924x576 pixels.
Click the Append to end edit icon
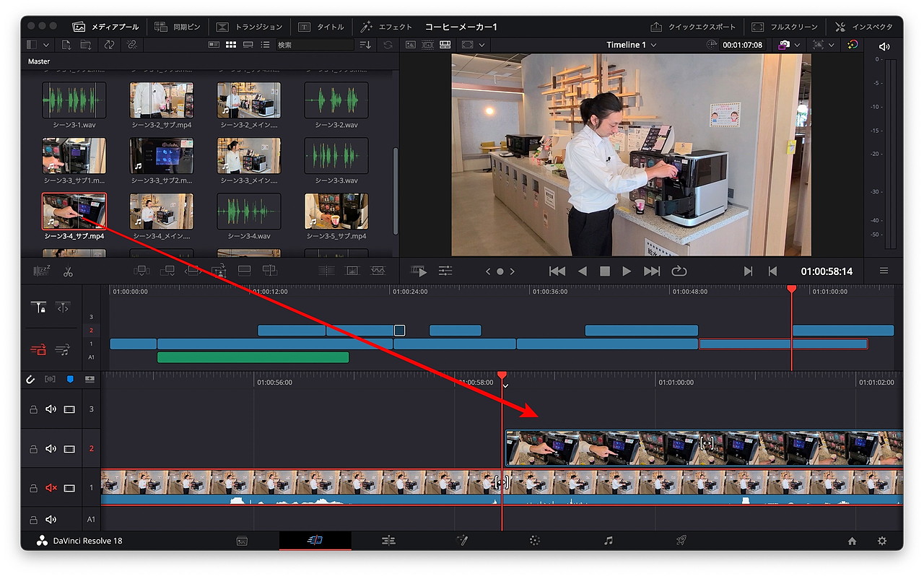[167, 271]
